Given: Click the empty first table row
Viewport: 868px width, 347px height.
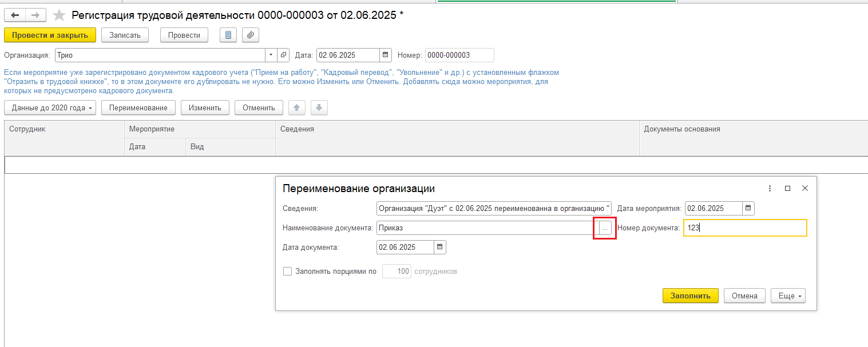Looking at the screenshot, I should click(436, 165).
